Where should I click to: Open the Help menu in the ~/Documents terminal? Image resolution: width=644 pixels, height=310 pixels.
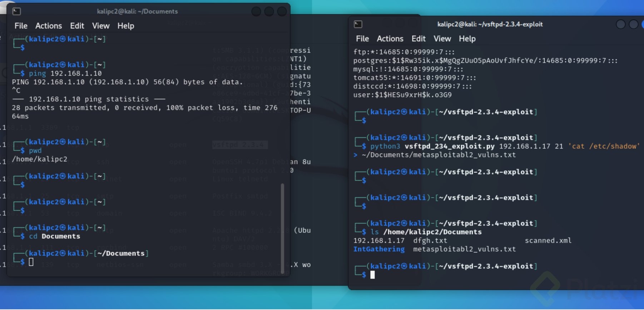[x=126, y=26]
